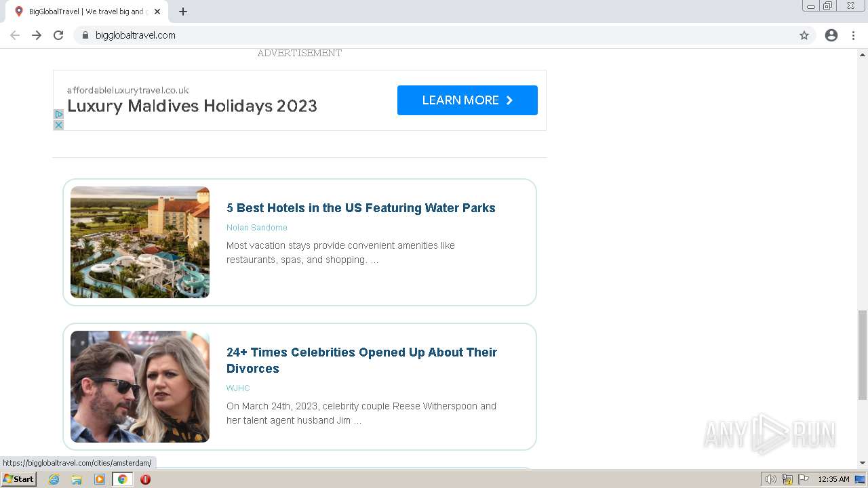
Task: Click the network tray icon
Action: [x=787, y=479]
